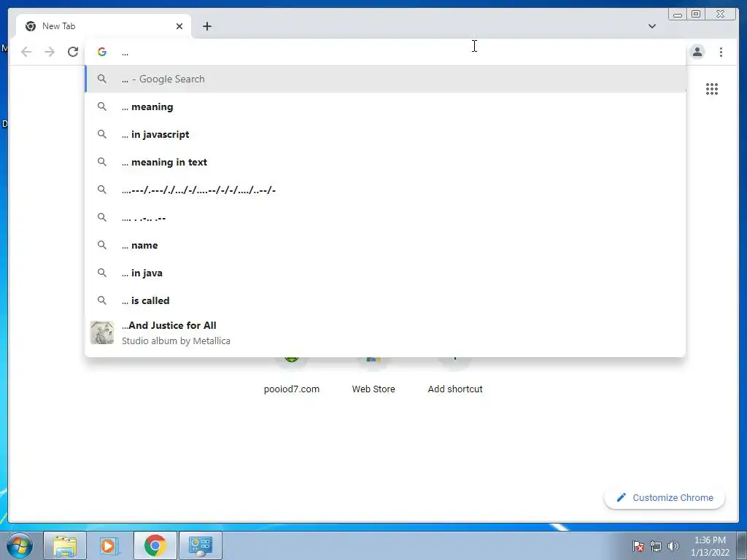
Task: Click the forward navigation arrow
Action: point(50,52)
